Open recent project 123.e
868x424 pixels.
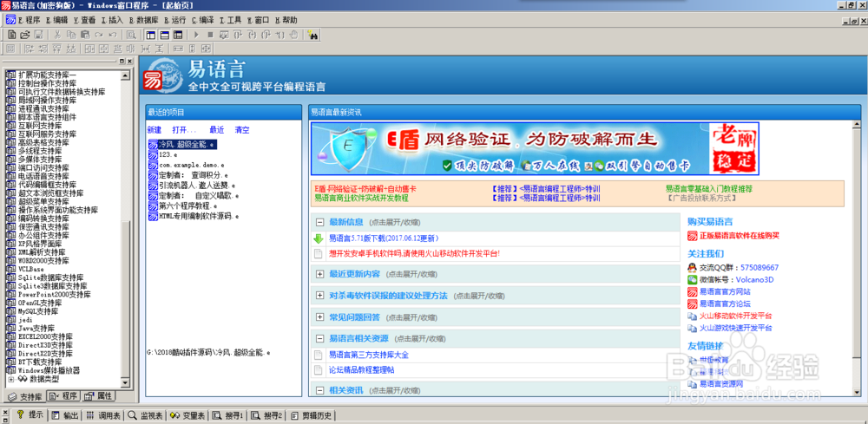click(163, 155)
